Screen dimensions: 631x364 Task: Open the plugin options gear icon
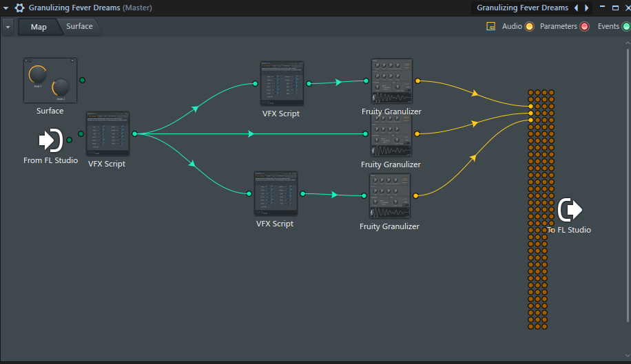[x=19, y=8]
